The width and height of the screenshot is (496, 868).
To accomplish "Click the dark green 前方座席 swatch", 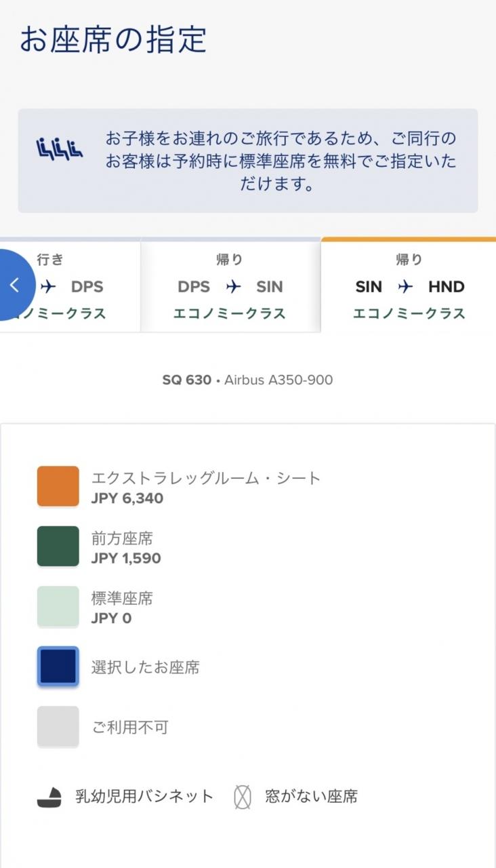I will point(58,547).
